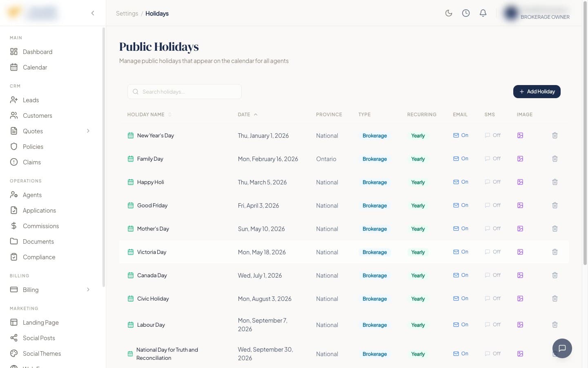The image size is (588, 368).
Task: Toggle email On for Happy Holi
Action: pyautogui.click(x=461, y=182)
